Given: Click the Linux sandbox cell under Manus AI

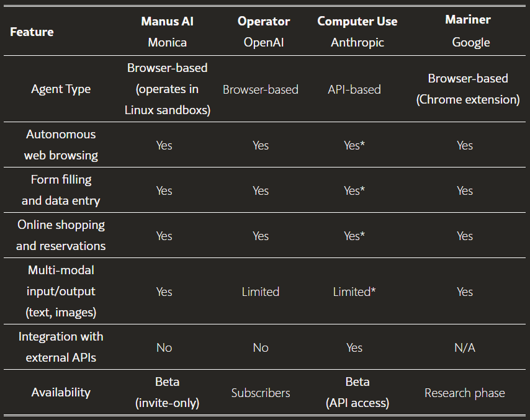Looking at the screenshot, I should tap(167, 89).
